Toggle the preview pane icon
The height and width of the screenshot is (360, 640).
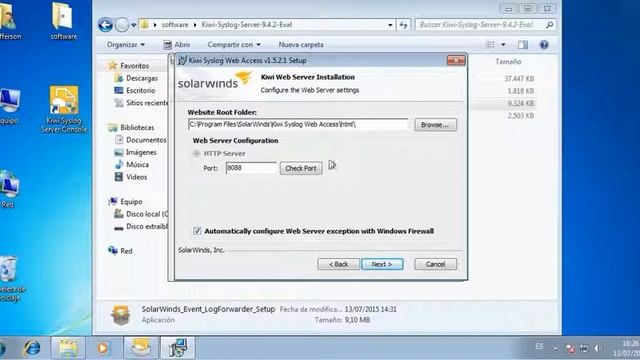click(x=523, y=44)
